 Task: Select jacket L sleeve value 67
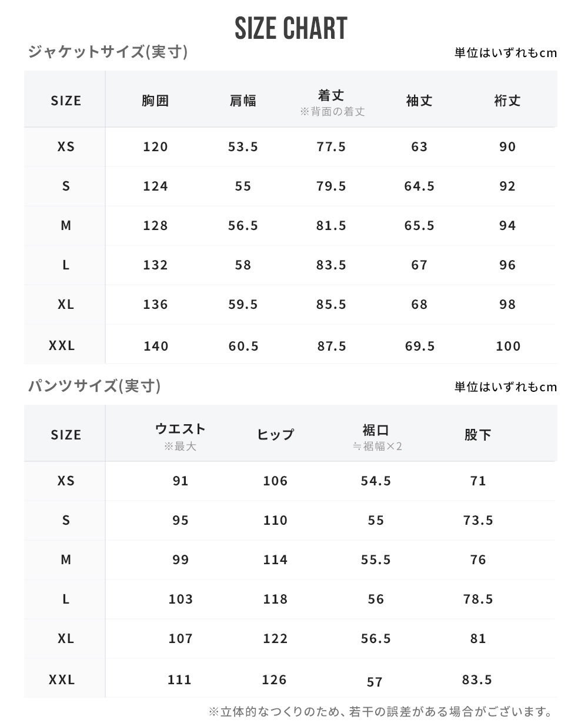click(x=419, y=265)
